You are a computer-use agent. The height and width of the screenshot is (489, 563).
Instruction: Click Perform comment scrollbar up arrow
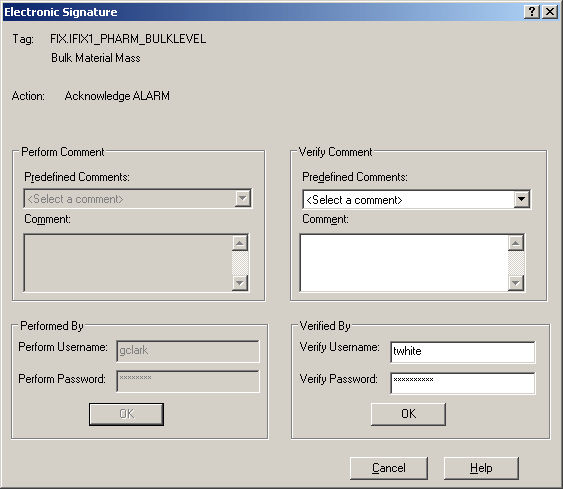(x=240, y=243)
